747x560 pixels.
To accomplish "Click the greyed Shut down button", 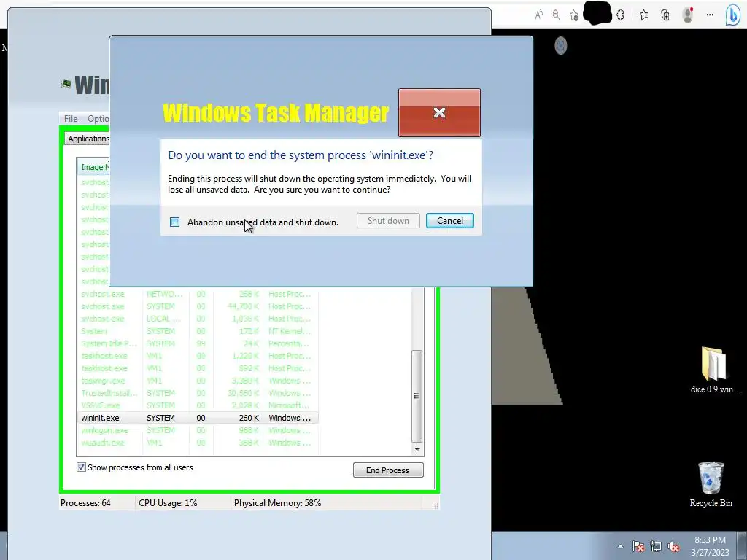I will (388, 220).
